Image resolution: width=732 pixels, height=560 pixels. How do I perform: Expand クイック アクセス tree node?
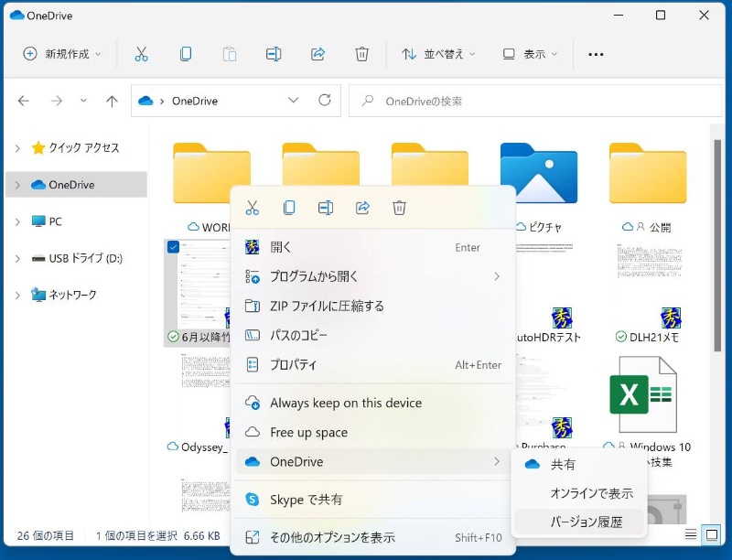click(17, 148)
